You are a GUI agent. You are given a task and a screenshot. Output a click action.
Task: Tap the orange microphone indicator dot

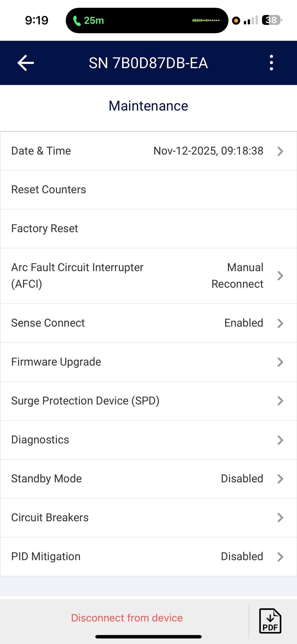236,20
